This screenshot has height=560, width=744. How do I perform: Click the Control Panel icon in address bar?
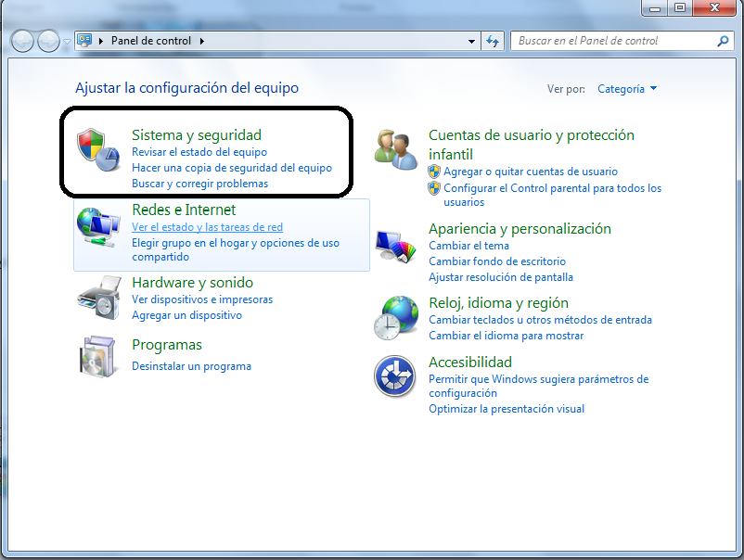pyautogui.click(x=84, y=40)
